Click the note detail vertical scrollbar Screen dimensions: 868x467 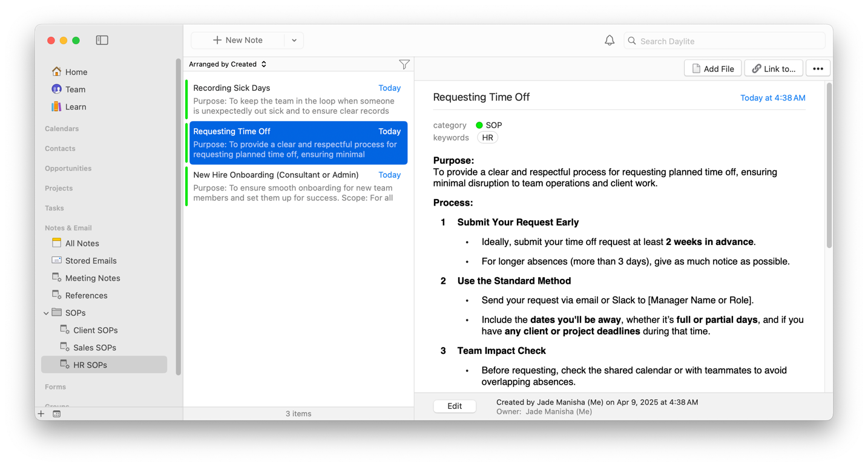829,166
